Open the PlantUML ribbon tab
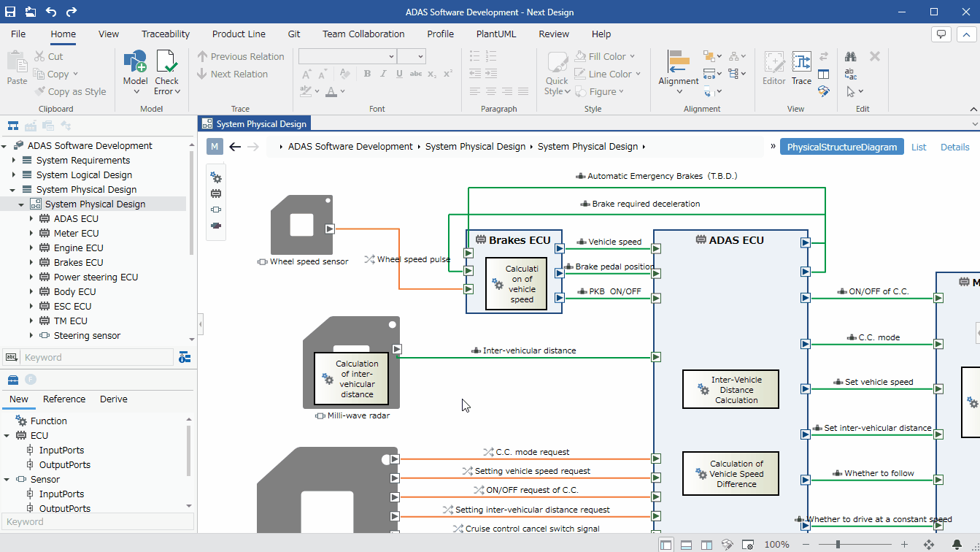 click(x=496, y=34)
